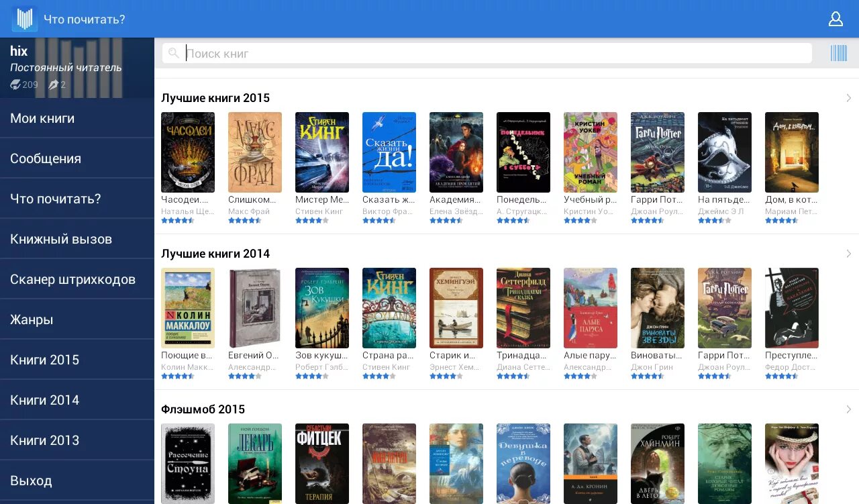Open Harry Potter cover in 2015 row
Screen dimensions: 859x504
pyautogui.click(x=658, y=152)
